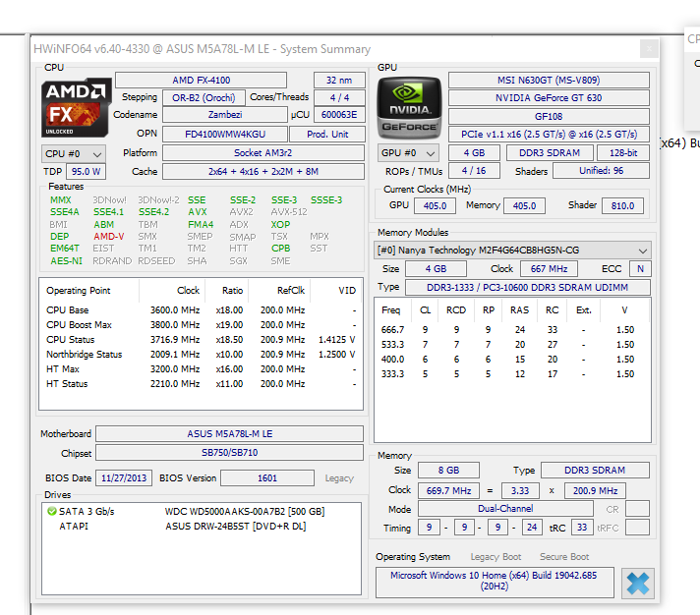
Task: Click the GPU 4 GB memory field
Action: coord(474,153)
